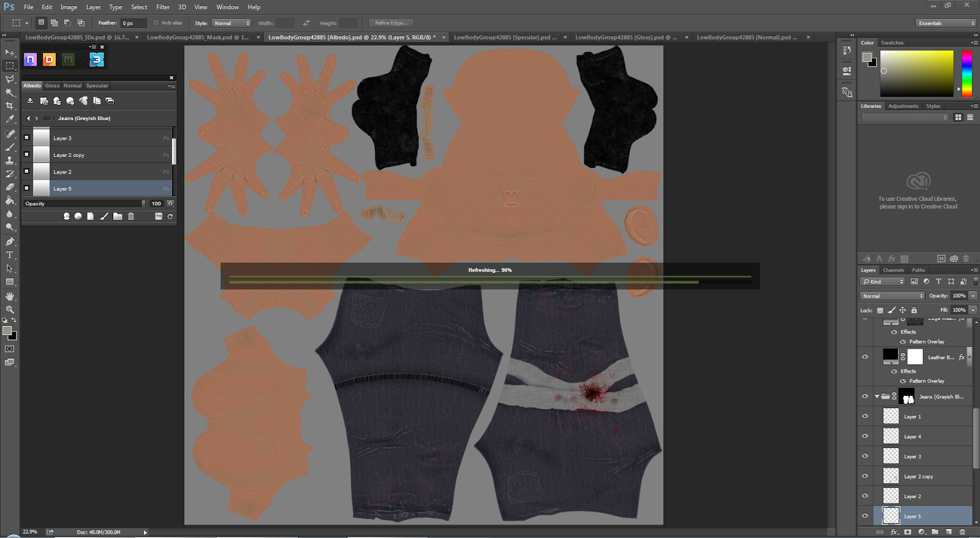
Task: Click the new folder icon in Albedo panel
Action: point(118,216)
